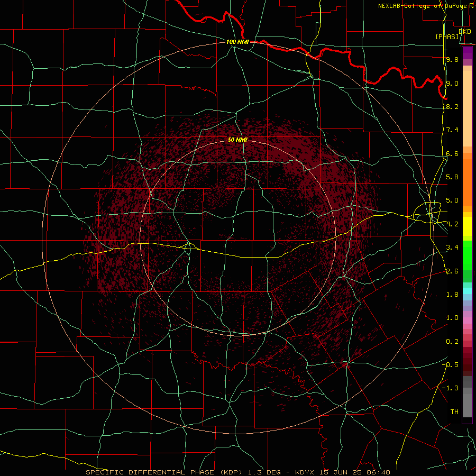Select the pink segment of the color bar
This screenshot has height=476, width=476.
[467, 321]
